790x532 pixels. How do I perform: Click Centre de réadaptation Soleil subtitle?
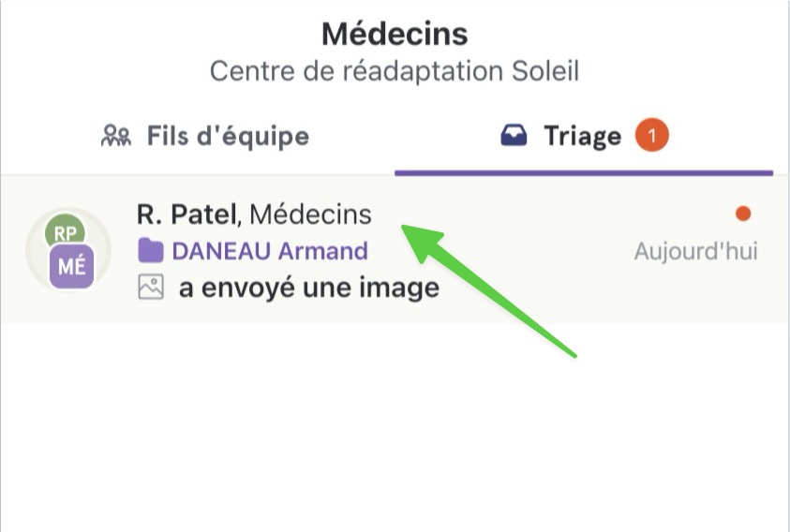click(395, 71)
